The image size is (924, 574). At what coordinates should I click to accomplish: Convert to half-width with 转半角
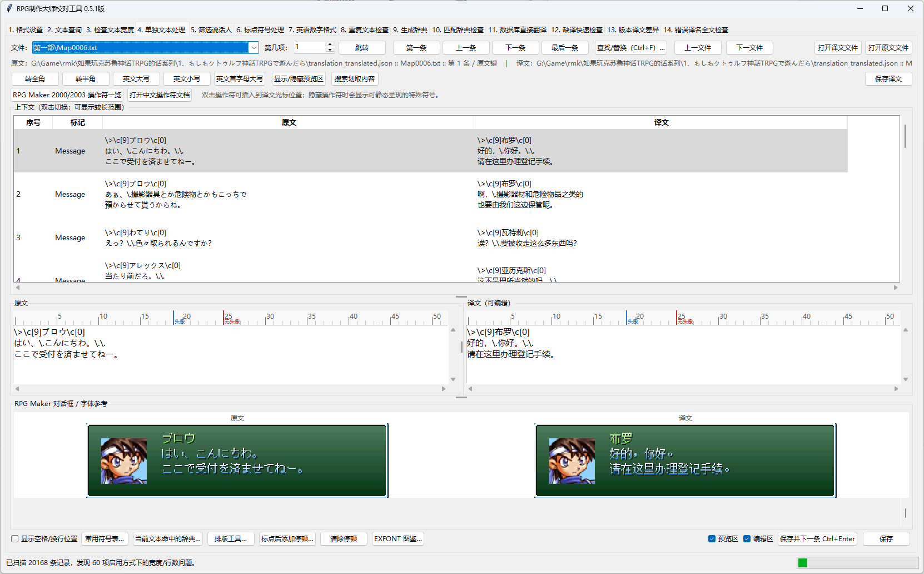pyautogui.click(x=86, y=79)
